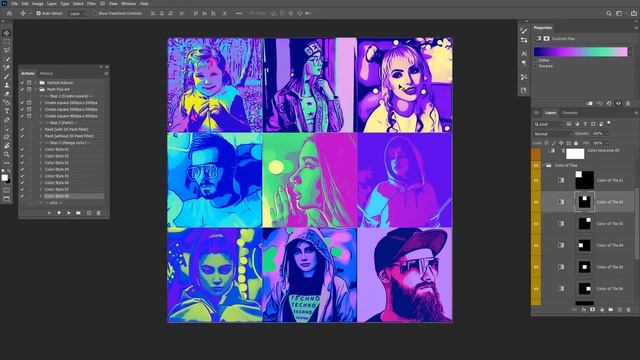Screen dimensions: 640x360
Task: Open the Opacity value dropdown
Action: click(607, 134)
